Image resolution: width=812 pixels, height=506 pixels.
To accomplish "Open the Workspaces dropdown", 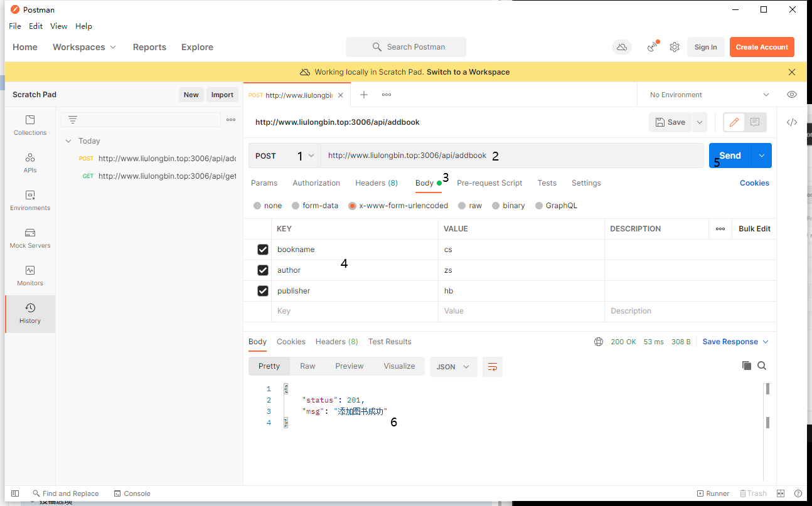I will click(x=85, y=47).
